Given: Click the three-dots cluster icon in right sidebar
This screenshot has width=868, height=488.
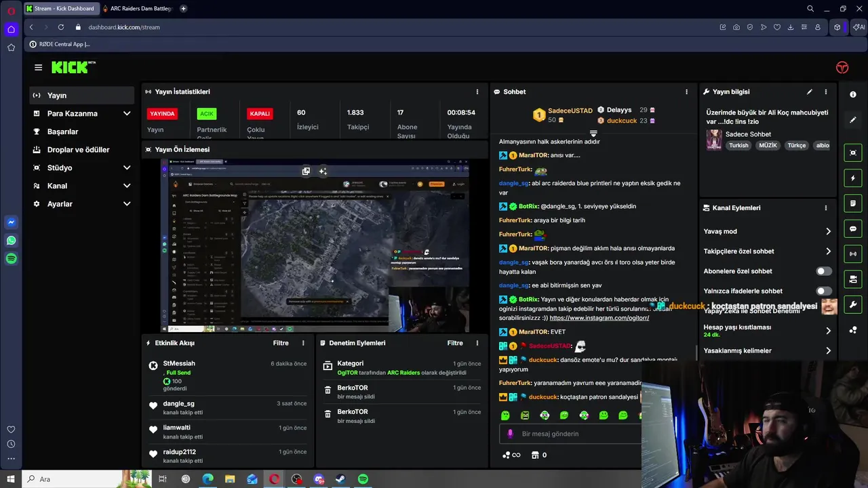Looking at the screenshot, I should [853, 329].
